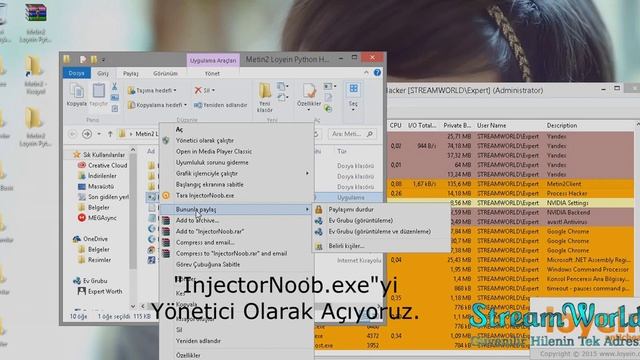Select İndirilenler in navigation pane

click(98, 176)
